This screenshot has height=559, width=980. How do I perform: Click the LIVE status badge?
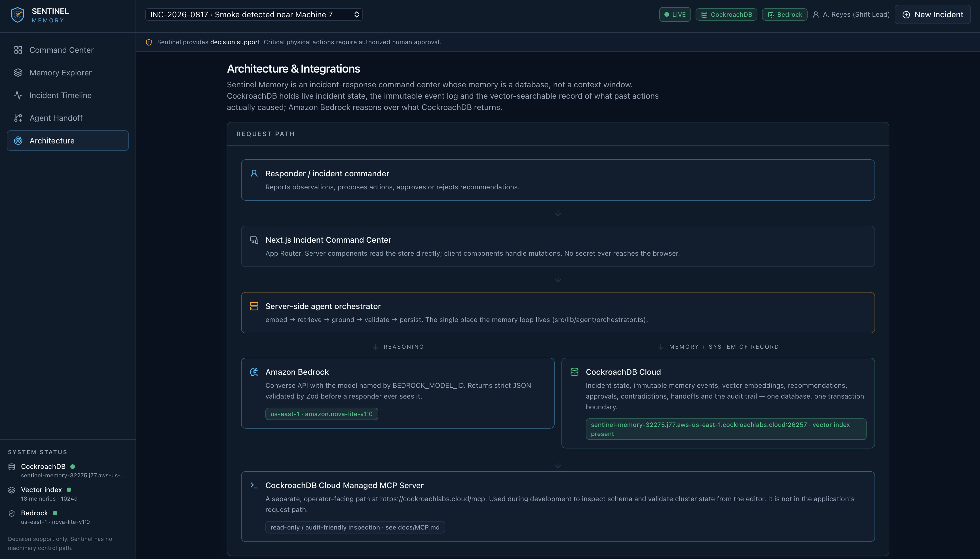675,14
